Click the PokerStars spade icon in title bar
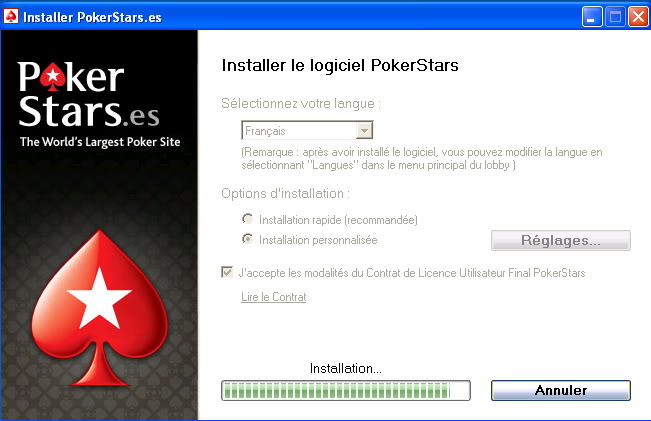Image resolution: width=651 pixels, height=421 pixels. [11, 17]
